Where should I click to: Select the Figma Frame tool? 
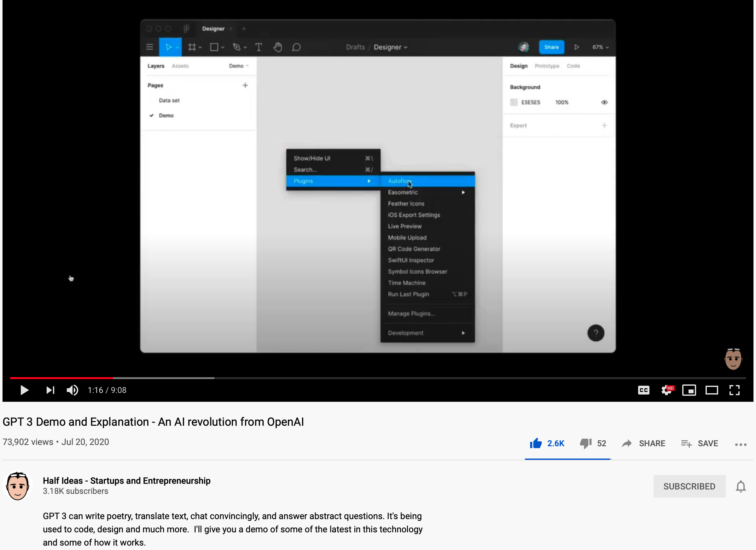click(x=192, y=47)
